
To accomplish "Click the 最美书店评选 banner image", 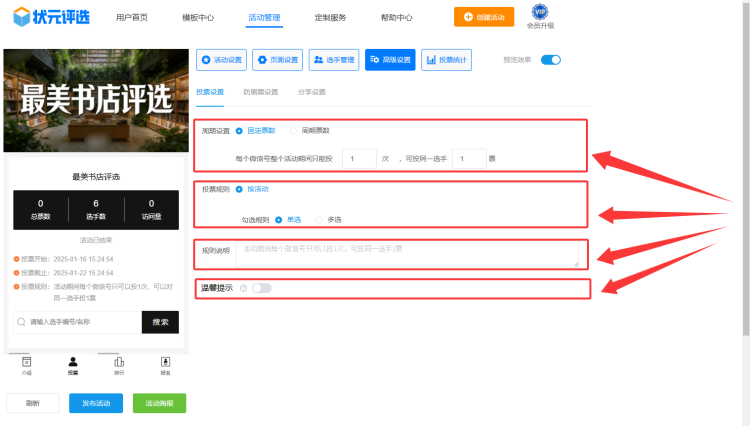I will (96, 100).
